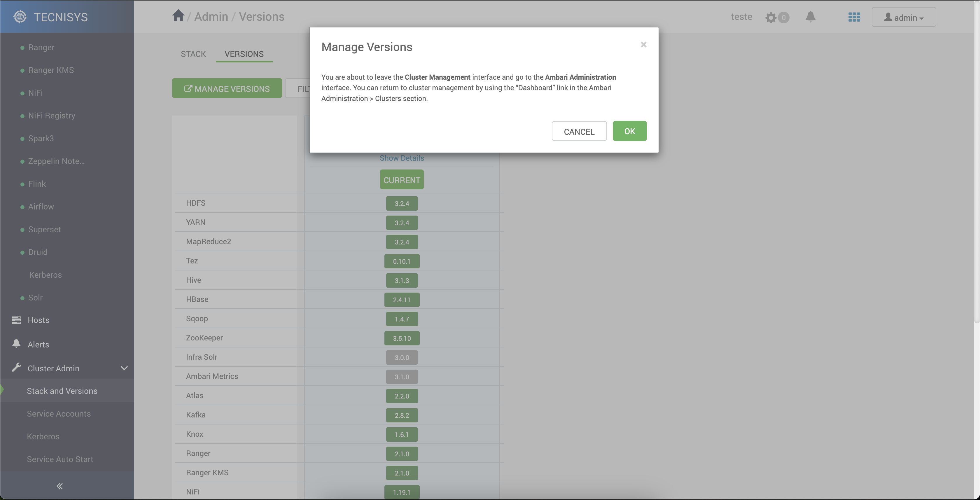Close the Manage Versions dialog
Screen dimensions: 980x500
pyautogui.click(x=643, y=45)
